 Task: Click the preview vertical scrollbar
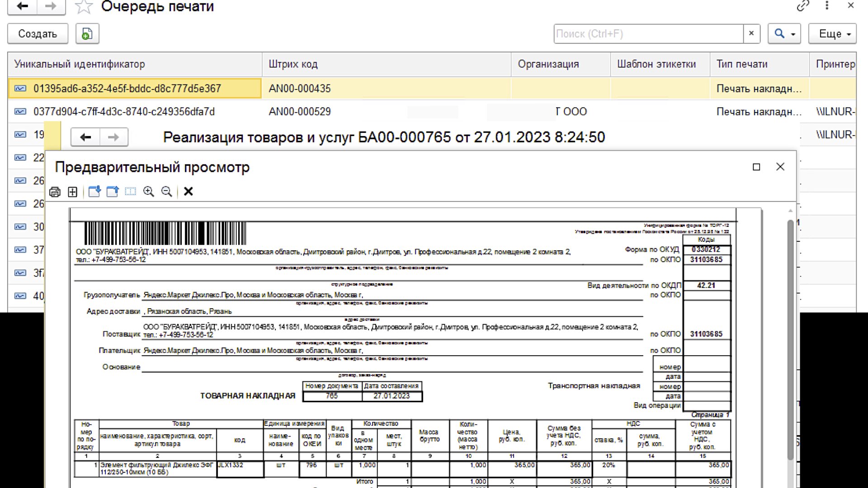coord(790,339)
